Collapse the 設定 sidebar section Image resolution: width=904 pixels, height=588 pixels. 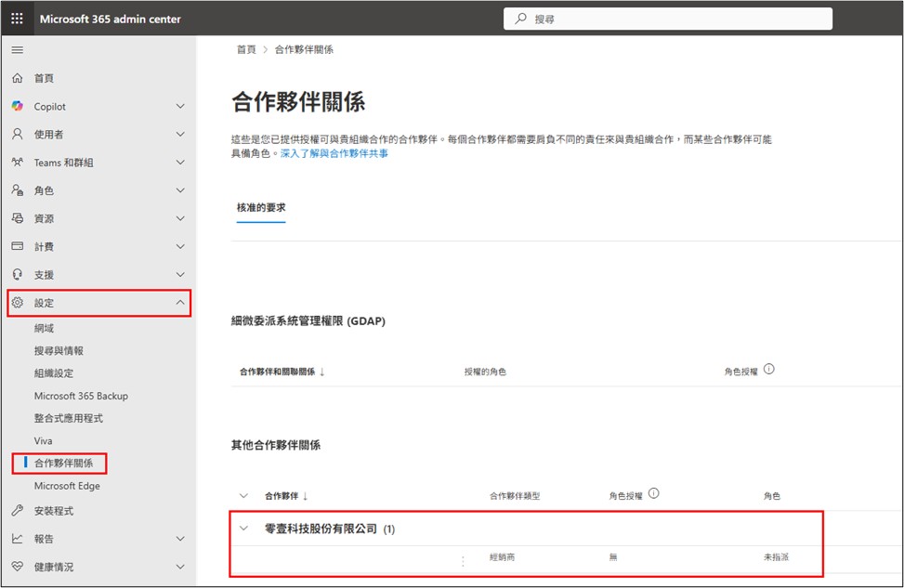tap(181, 302)
